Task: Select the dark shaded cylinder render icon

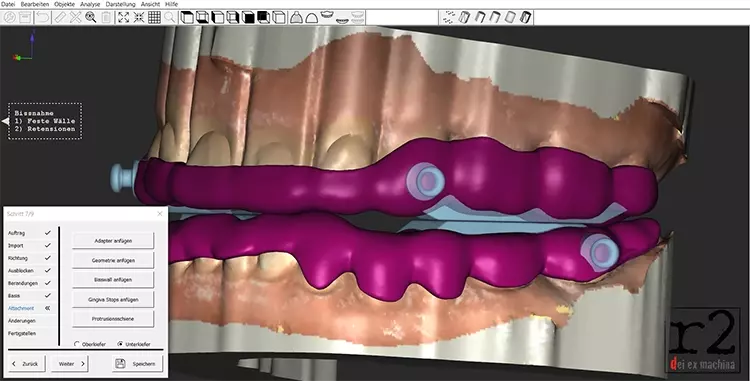Action: (x=525, y=18)
